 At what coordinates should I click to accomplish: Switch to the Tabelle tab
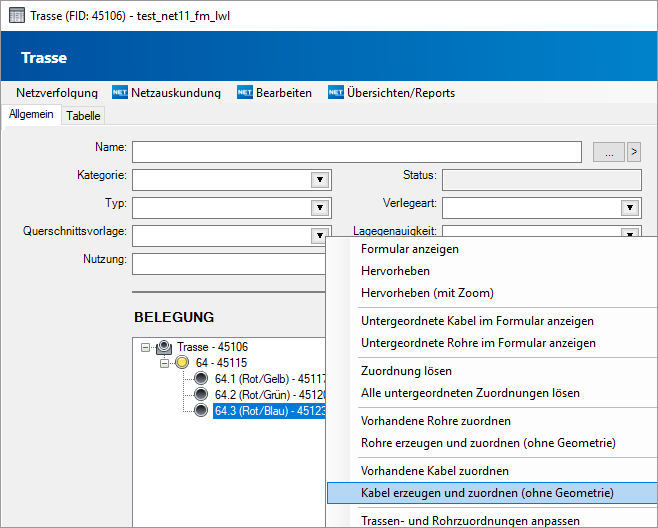point(83,115)
